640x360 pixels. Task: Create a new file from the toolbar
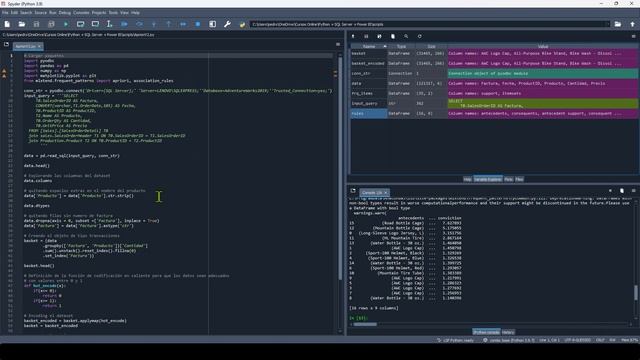click(7, 24)
